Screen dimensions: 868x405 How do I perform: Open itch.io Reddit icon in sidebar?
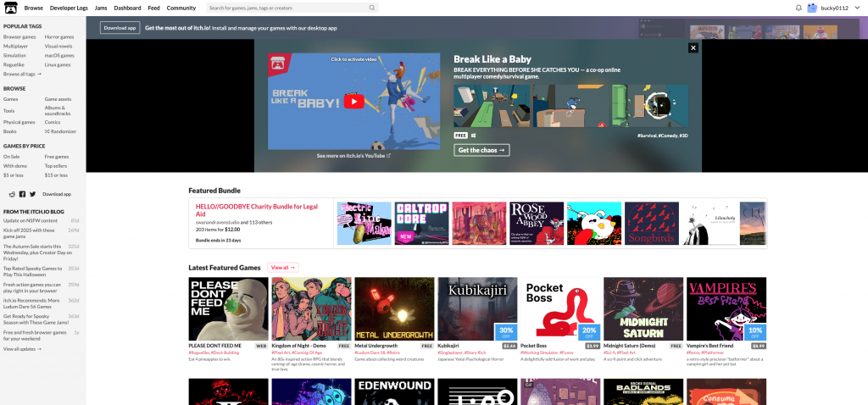point(12,194)
